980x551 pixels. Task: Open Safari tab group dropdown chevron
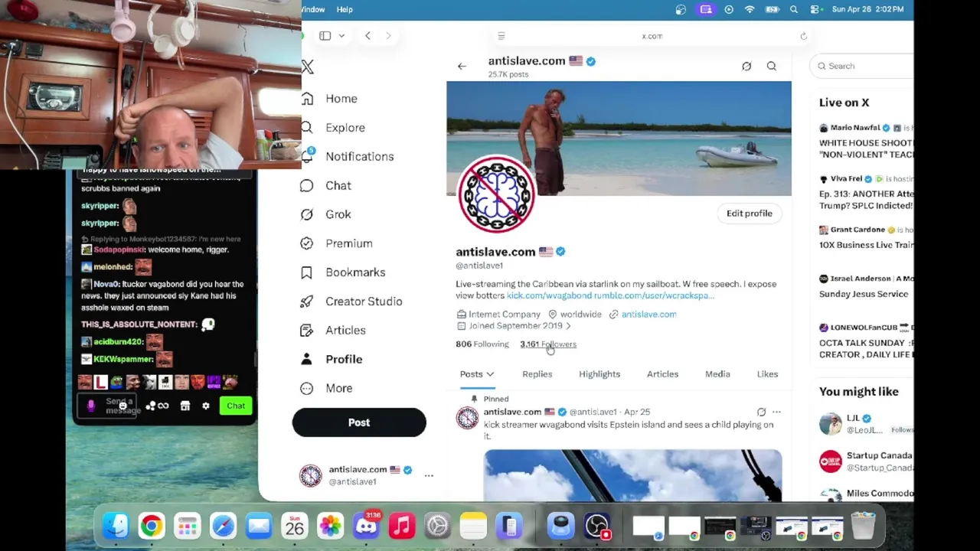341,36
